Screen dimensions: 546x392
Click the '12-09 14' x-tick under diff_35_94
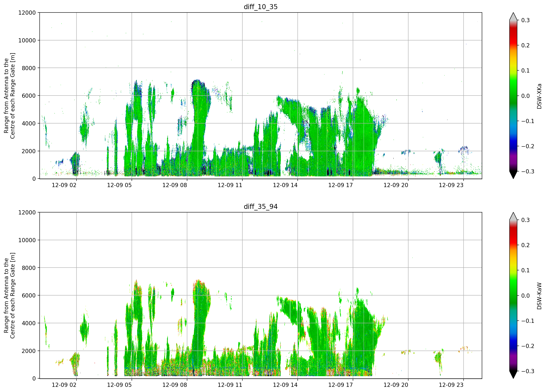[x=285, y=385]
